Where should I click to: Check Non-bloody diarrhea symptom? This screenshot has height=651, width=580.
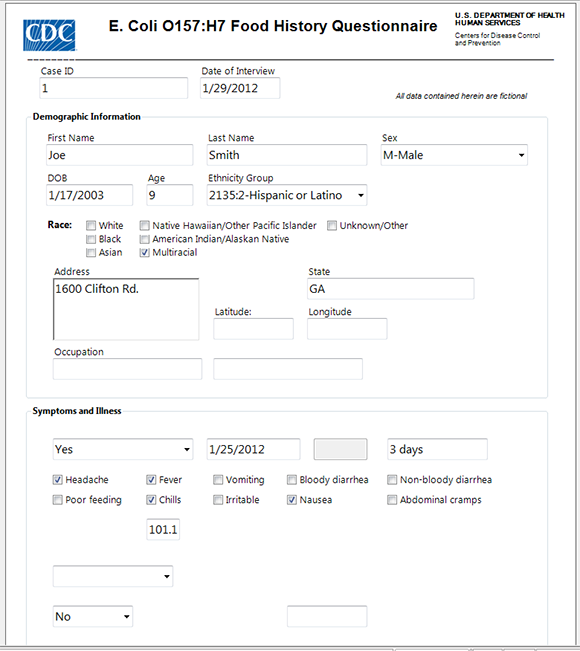point(392,480)
